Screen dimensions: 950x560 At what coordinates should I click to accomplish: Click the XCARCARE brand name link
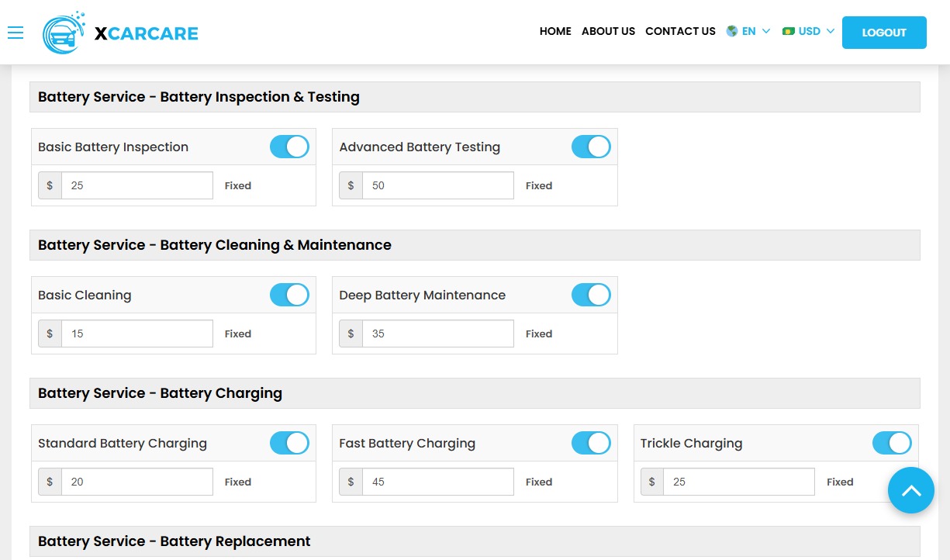coord(147,33)
